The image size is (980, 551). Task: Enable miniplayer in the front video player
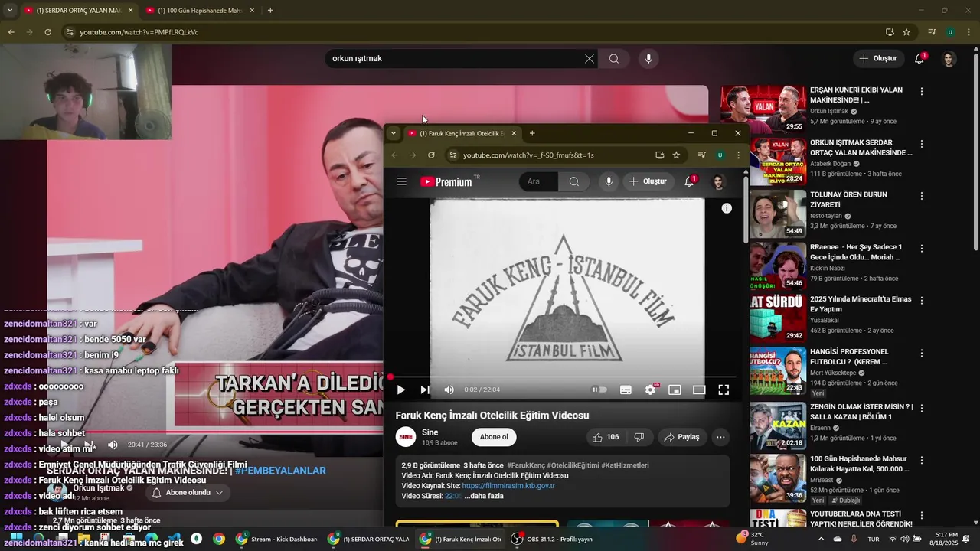tap(675, 390)
